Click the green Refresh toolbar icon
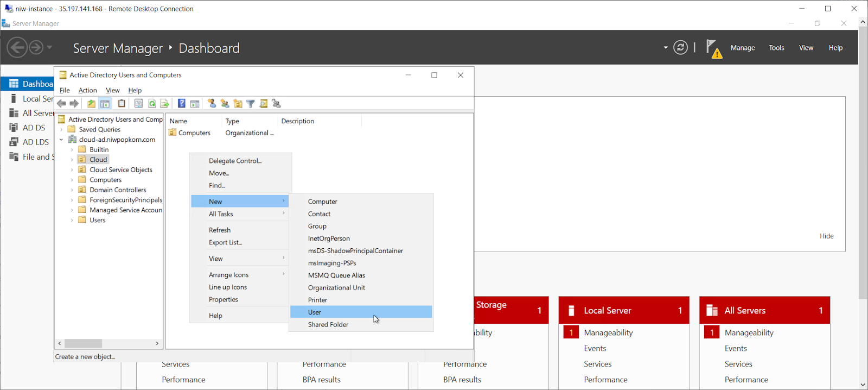 [152, 103]
